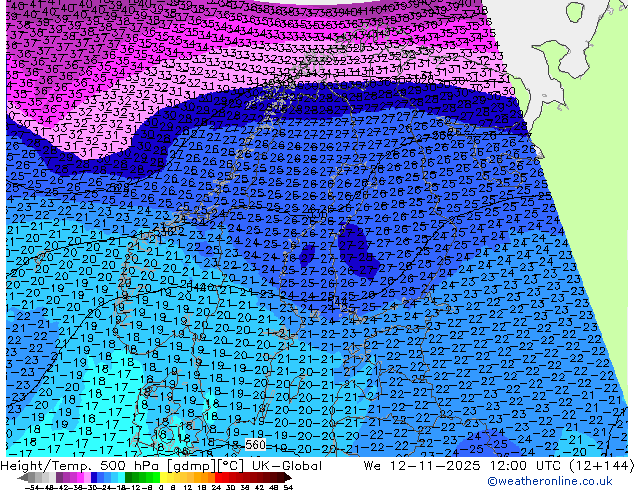Click the boxed 560 height contour label
Screen dimensions: 634x490
[x=255, y=445]
